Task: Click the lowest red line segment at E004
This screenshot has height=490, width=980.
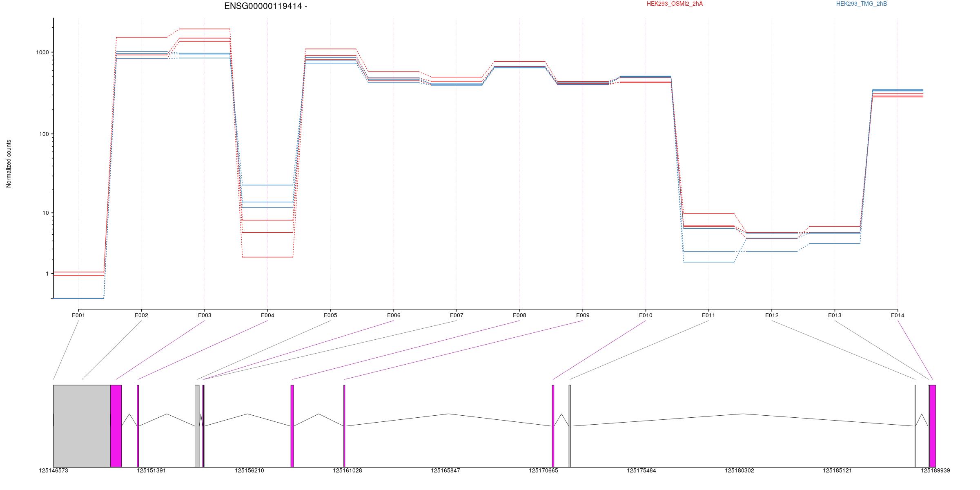Action: point(267,257)
